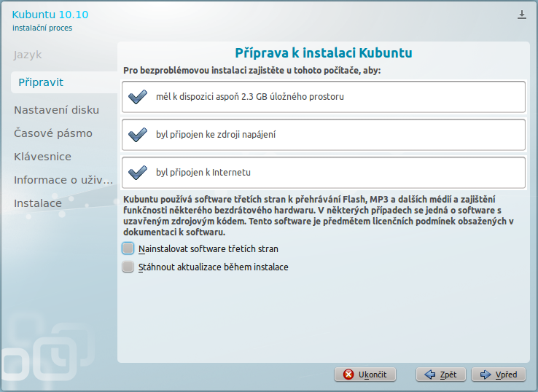Enable Nainstalovat software třetích stran checkbox
Image resolution: width=538 pixels, height=392 pixels.
[128, 248]
